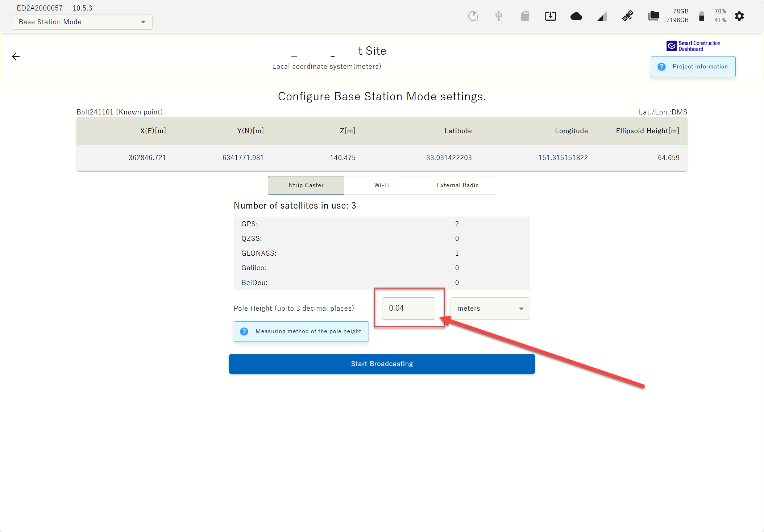Image resolution: width=764 pixels, height=532 pixels.
Task: Click the sync status icon in top bar
Action: (x=473, y=16)
